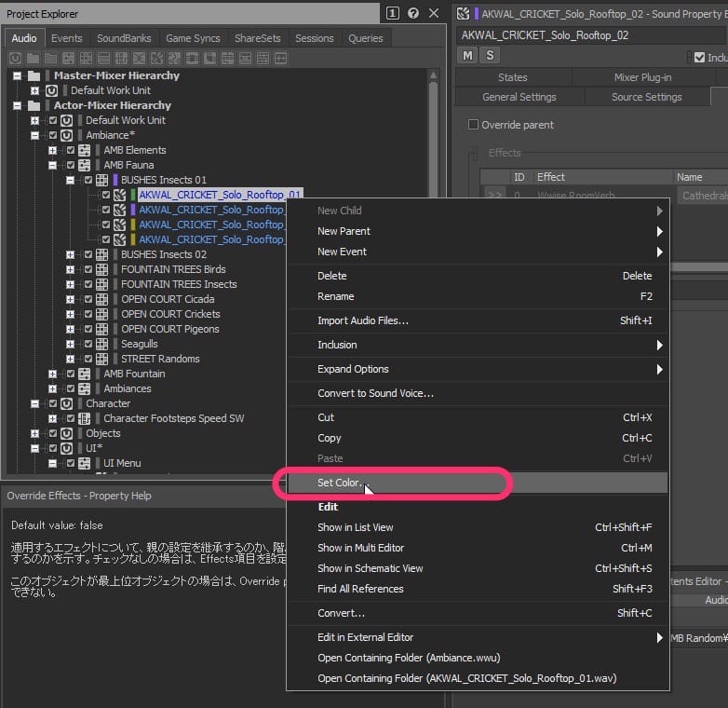Uncheck the OPEN COURT Cicada checkbox
Screen dimensions: 728x708
coord(88,299)
